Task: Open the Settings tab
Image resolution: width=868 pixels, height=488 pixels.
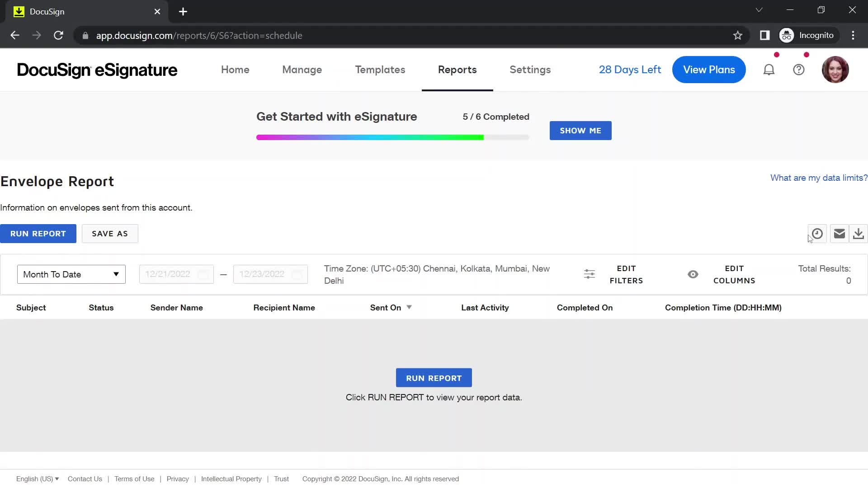Action: click(x=530, y=70)
